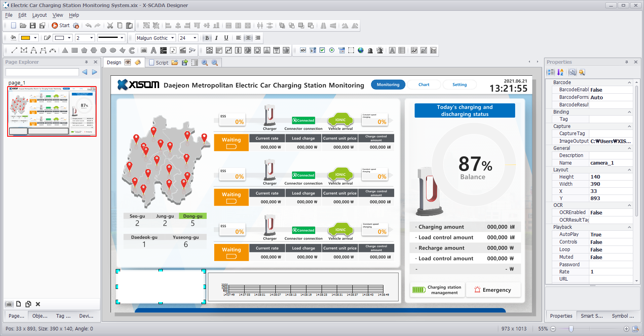644x336 pixels.
Task: Insert a web browser globe control
Action: (361, 50)
